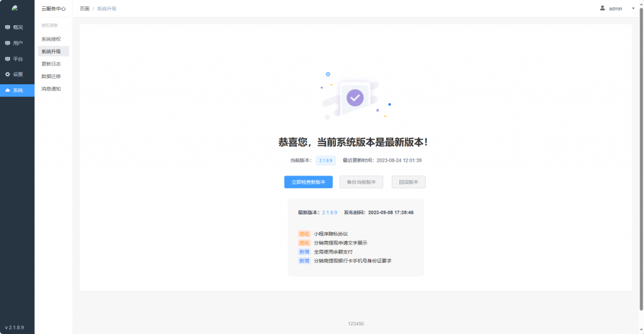Click the 立即检查新版本 button

point(308,182)
